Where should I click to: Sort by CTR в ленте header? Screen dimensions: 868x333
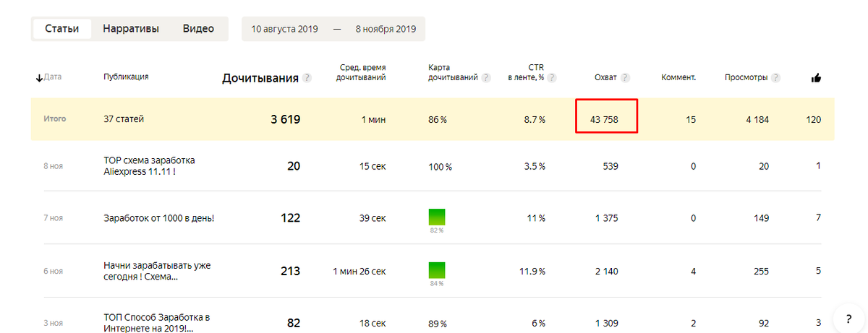pos(526,72)
